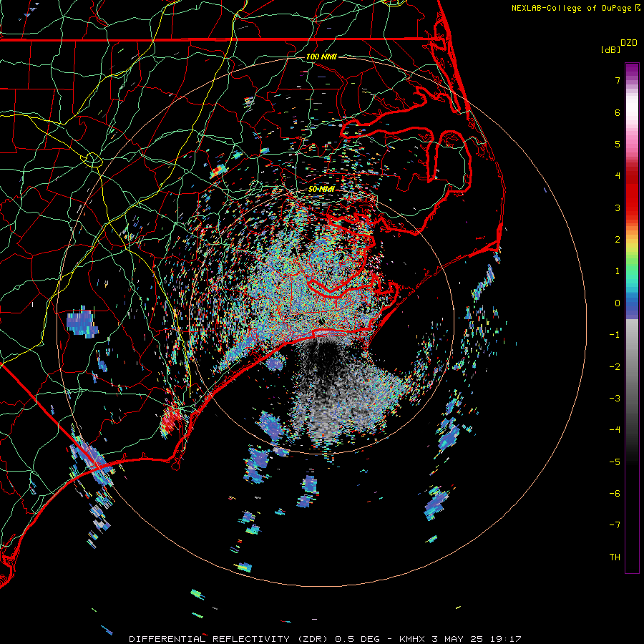Click the purple top of color bar

(632, 70)
